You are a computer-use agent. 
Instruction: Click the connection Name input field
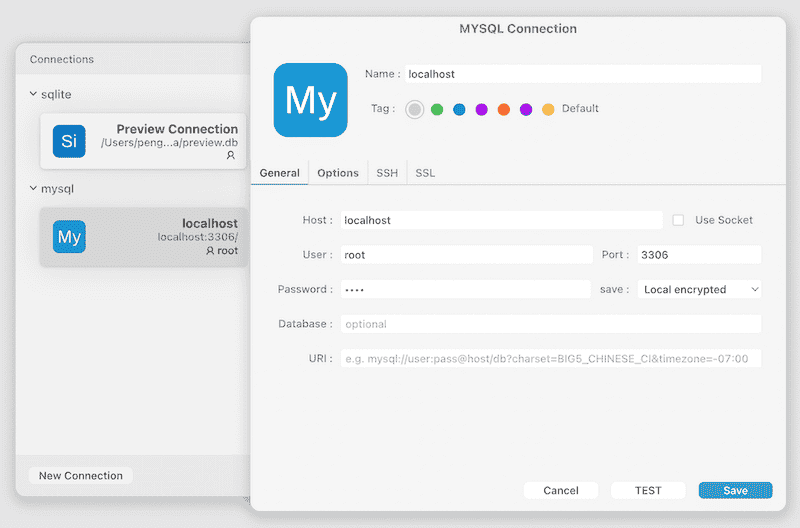583,74
